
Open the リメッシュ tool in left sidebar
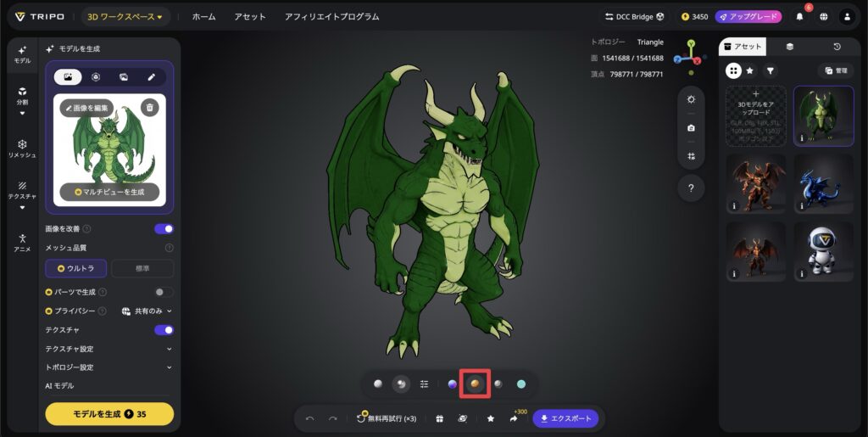[22, 148]
